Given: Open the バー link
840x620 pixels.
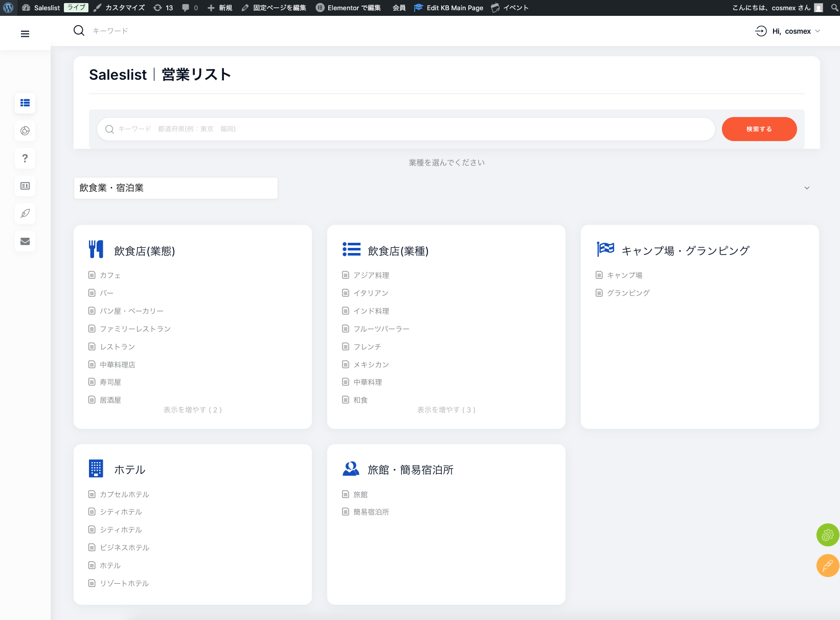Looking at the screenshot, I should (106, 293).
